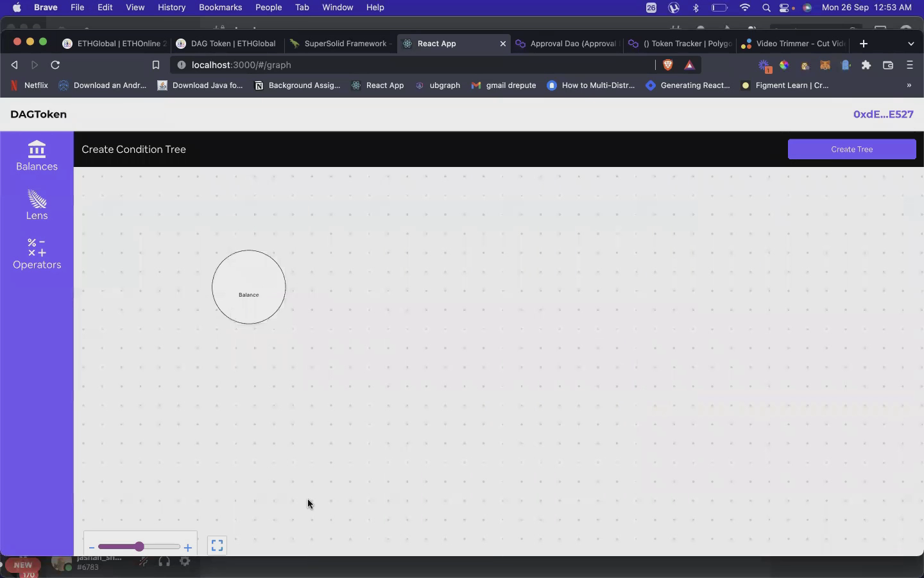Open the Brave Wallet icon
924x578 pixels.
click(888, 65)
